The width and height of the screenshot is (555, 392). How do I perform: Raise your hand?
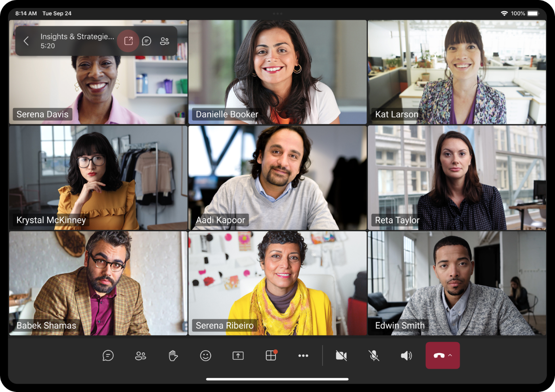[x=173, y=356]
